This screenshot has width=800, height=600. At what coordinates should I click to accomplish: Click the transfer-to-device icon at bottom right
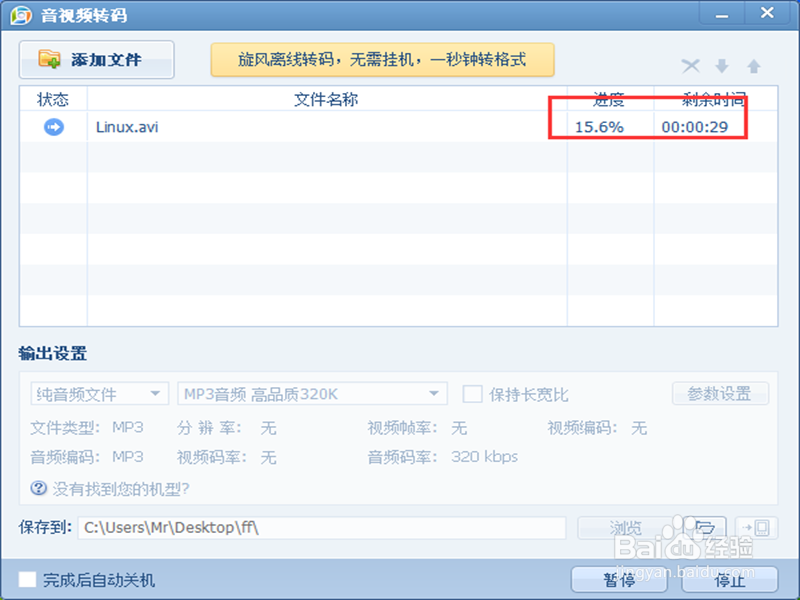(x=756, y=527)
